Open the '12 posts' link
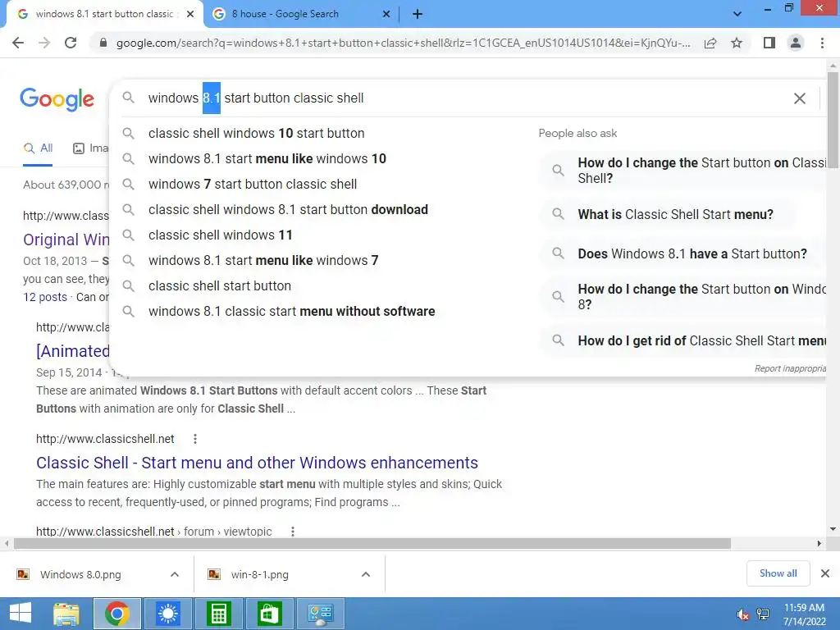The height and width of the screenshot is (630, 840). pyautogui.click(x=45, y=297)
